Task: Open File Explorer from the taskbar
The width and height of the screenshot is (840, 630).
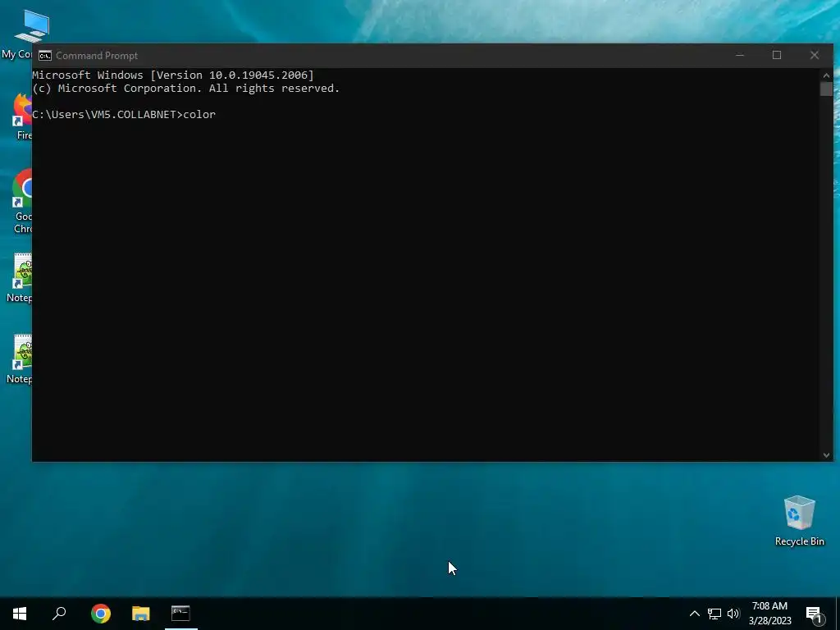Action: coord(141,614)
